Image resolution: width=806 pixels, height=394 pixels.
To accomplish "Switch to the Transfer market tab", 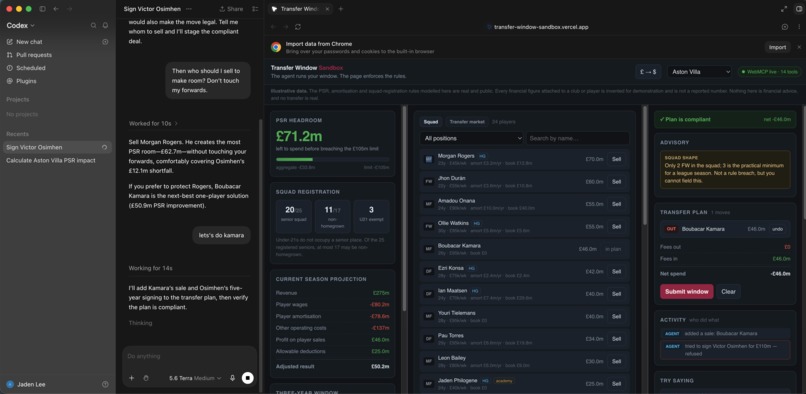I will click(x=467, y=122).
